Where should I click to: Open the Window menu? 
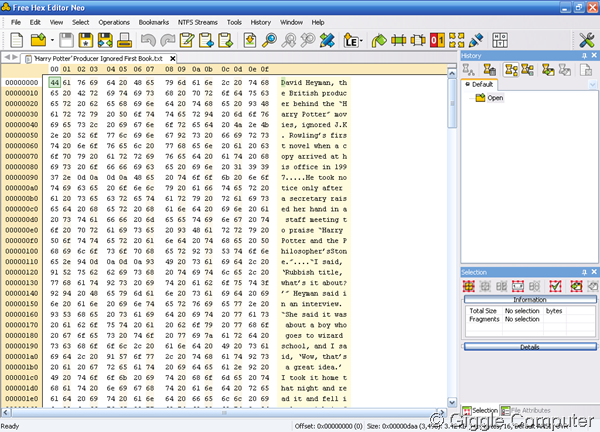[291, 22]
